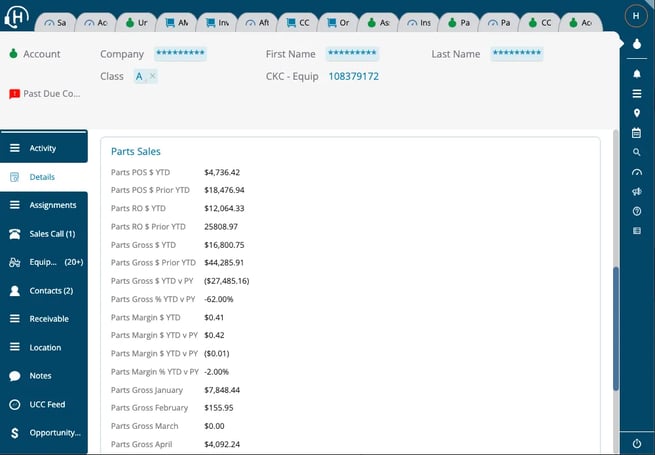The width and height of the screenshot is (655, 455).
Task: Open the notifications bell in right sidebar
Action: click(637, 74)
